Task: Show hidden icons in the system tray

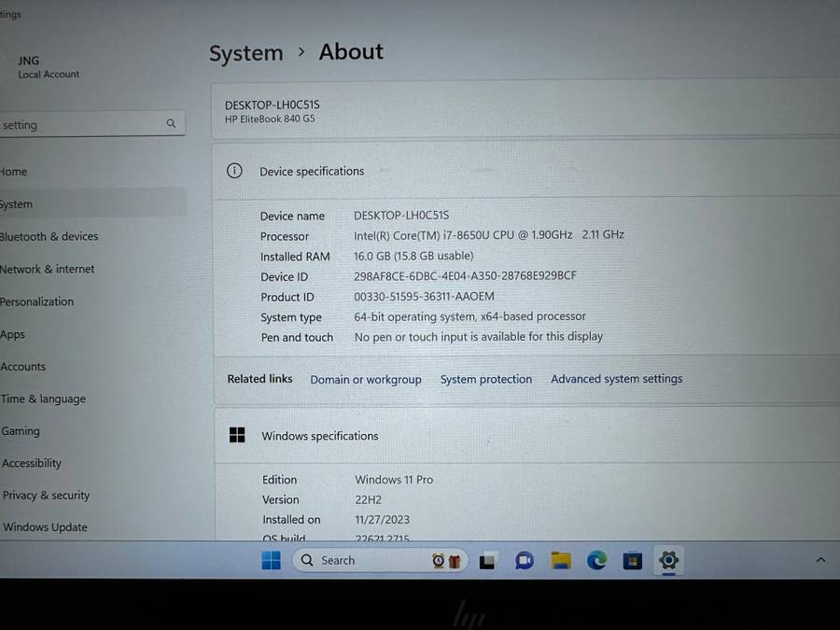Action: point(820,560)
